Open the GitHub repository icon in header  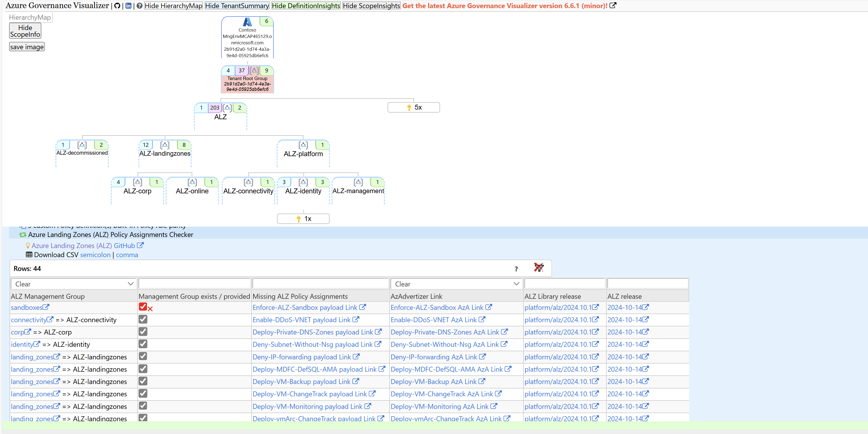click(117, 6)
